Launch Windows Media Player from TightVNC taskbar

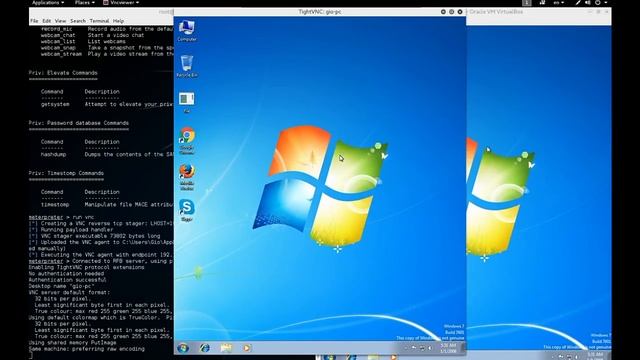click(247, 348)
